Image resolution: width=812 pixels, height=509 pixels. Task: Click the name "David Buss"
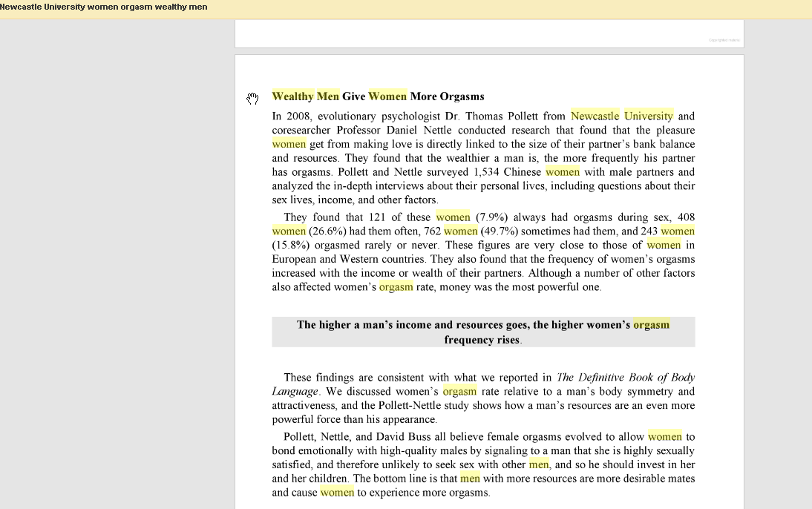(x=404, y=436)
